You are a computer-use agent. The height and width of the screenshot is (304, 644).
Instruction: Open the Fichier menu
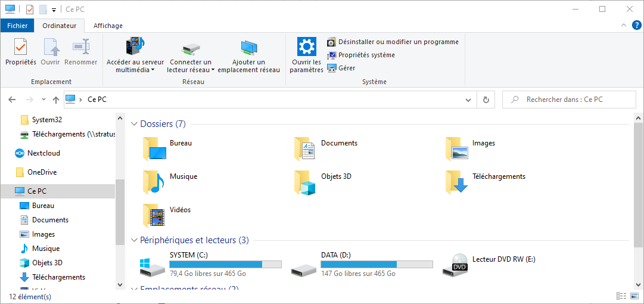coord(17,26)
